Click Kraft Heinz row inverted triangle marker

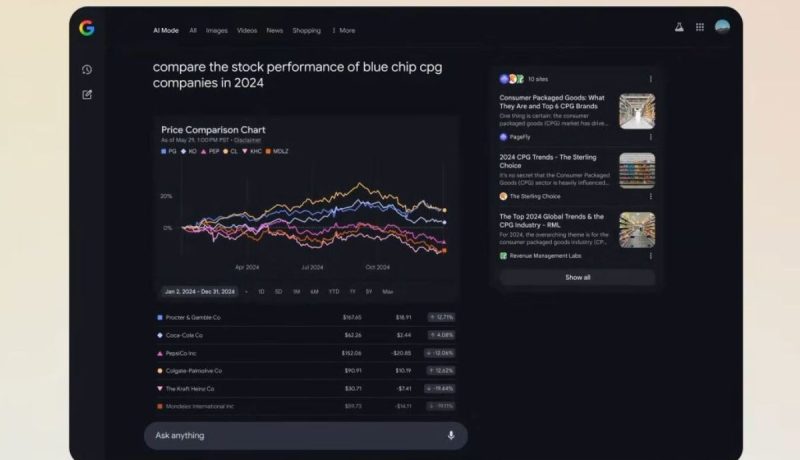tap(160, 389)
